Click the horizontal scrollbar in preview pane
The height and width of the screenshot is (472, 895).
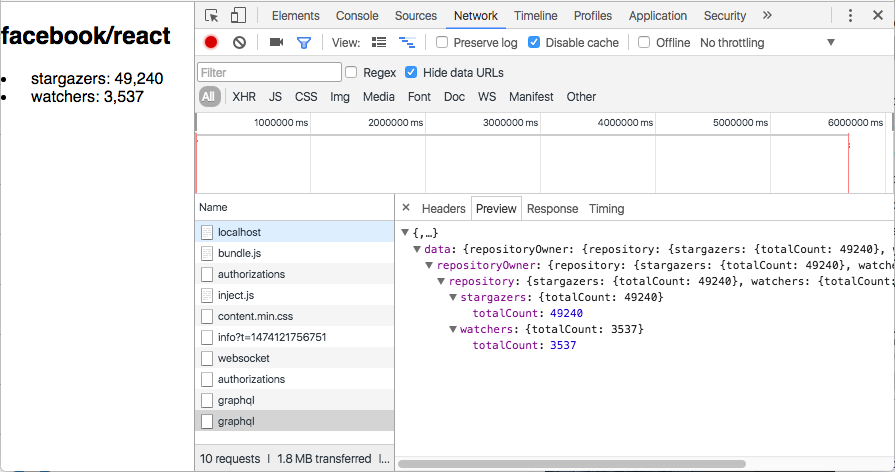571,463
